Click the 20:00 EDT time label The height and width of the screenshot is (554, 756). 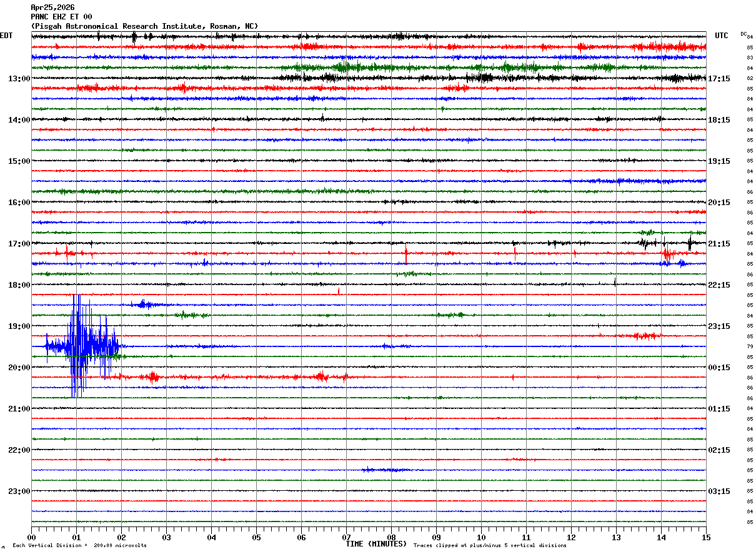(x=19, y=368)
